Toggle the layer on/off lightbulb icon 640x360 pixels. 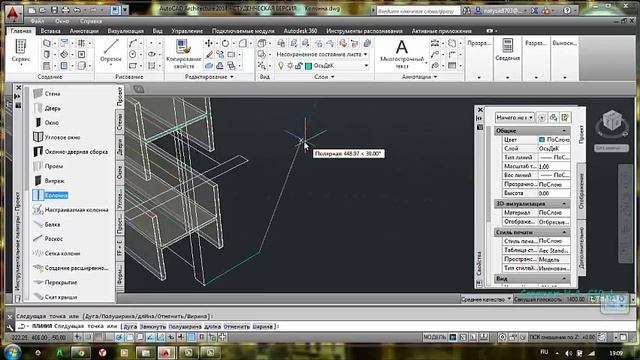[x=281, y=66]
